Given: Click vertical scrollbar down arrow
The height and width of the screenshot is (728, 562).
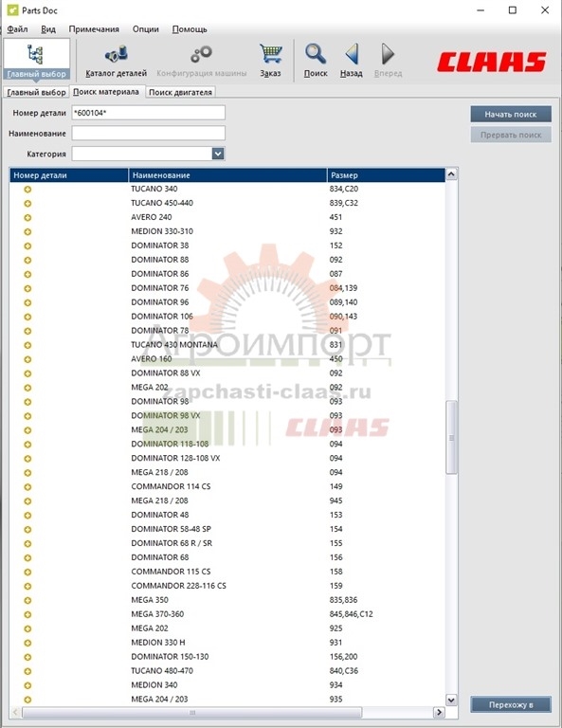Looking at the screenshot, I should click(451, 700).
